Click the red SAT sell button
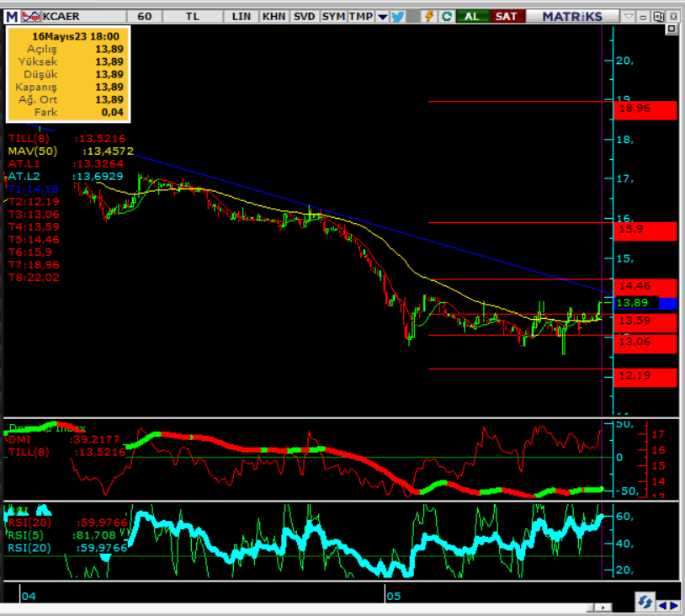This screenshot has width=685, height=616. (507, 17)
